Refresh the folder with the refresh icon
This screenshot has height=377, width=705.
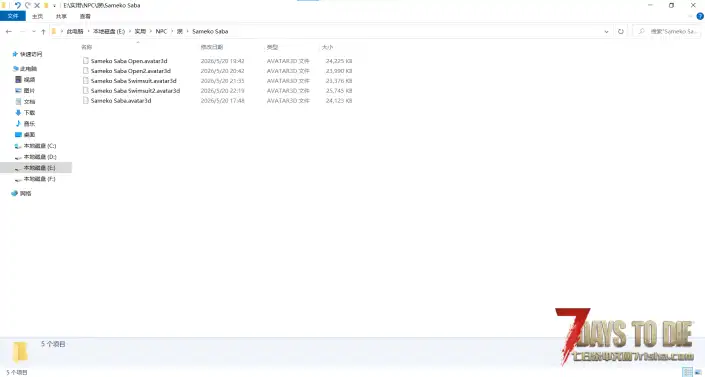coord(621,31)
